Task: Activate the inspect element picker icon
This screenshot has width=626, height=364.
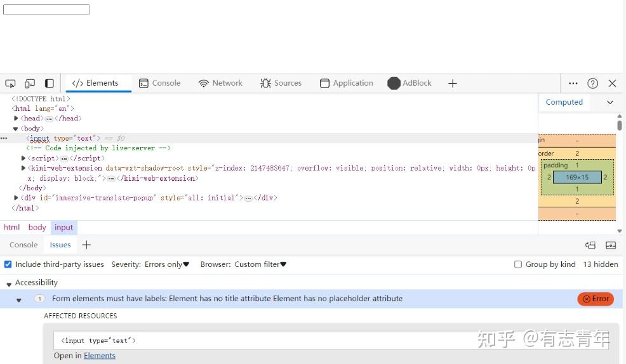Action: pos(10,83)
